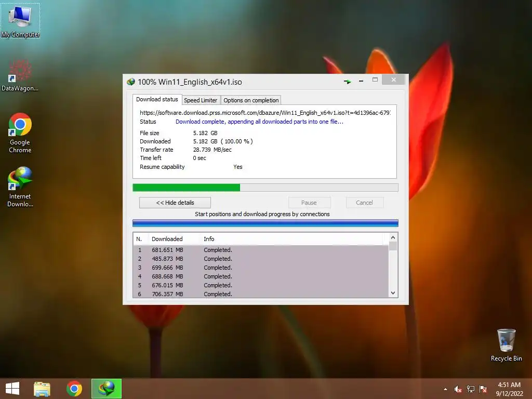Click the dialog title '100% Win11_English_x64v1.iso'

coord(190,82)
